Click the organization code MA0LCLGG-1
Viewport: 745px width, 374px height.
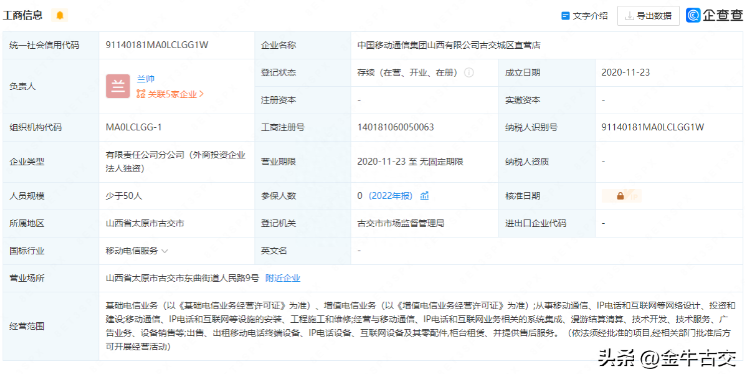(134, 127)
